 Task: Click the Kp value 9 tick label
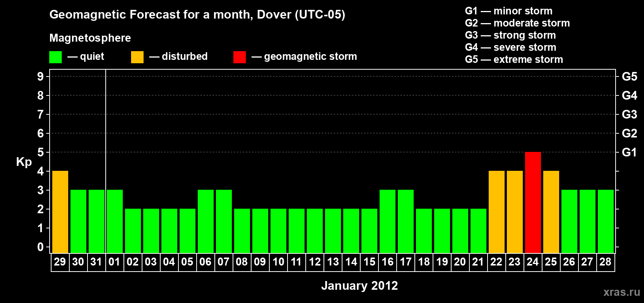41,77
